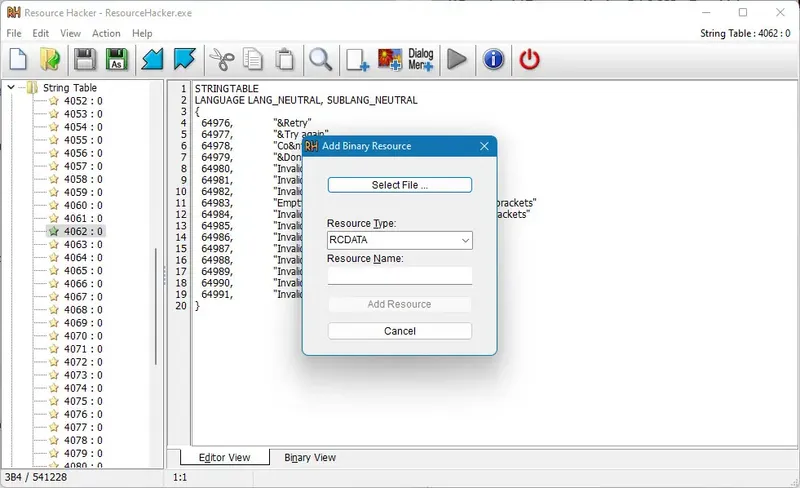Click the Select File button
The image size is (800, 488).
(x=399, y=185)
